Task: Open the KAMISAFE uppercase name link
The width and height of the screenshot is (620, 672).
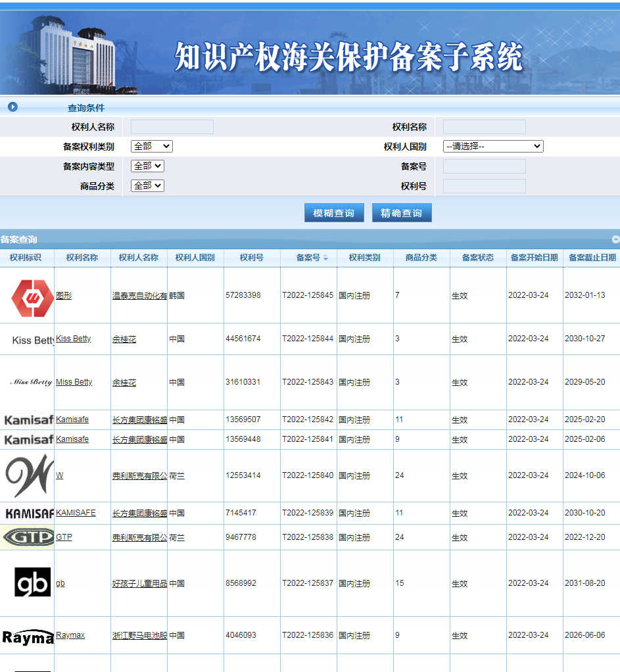Action: (x=76, y=513)
